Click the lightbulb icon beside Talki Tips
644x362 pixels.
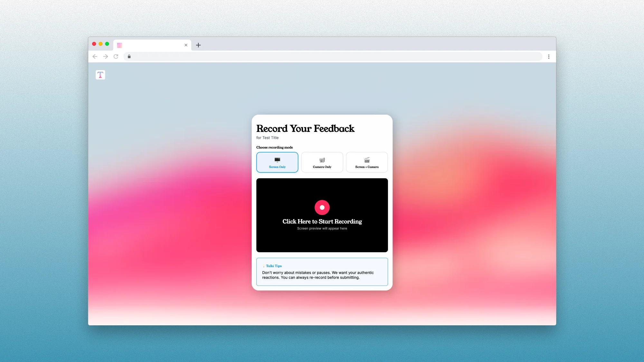[x=264, y=266]
